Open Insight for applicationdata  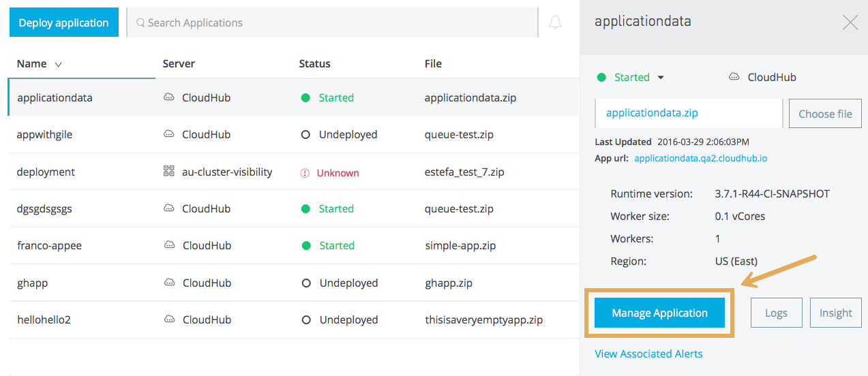click(835, 313)
